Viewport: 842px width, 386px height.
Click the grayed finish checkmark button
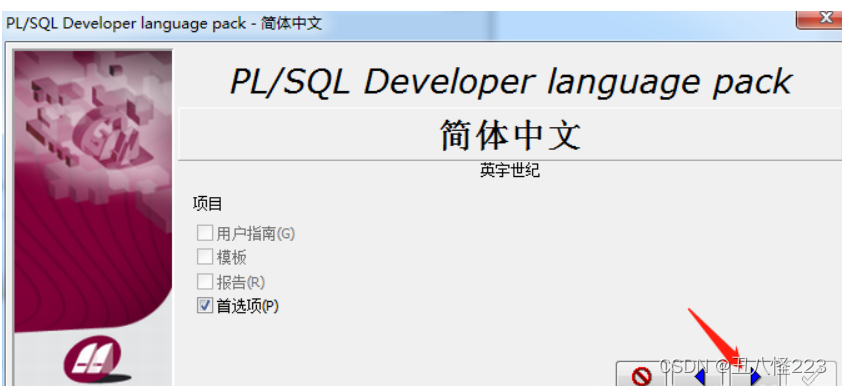pos(809,375)
